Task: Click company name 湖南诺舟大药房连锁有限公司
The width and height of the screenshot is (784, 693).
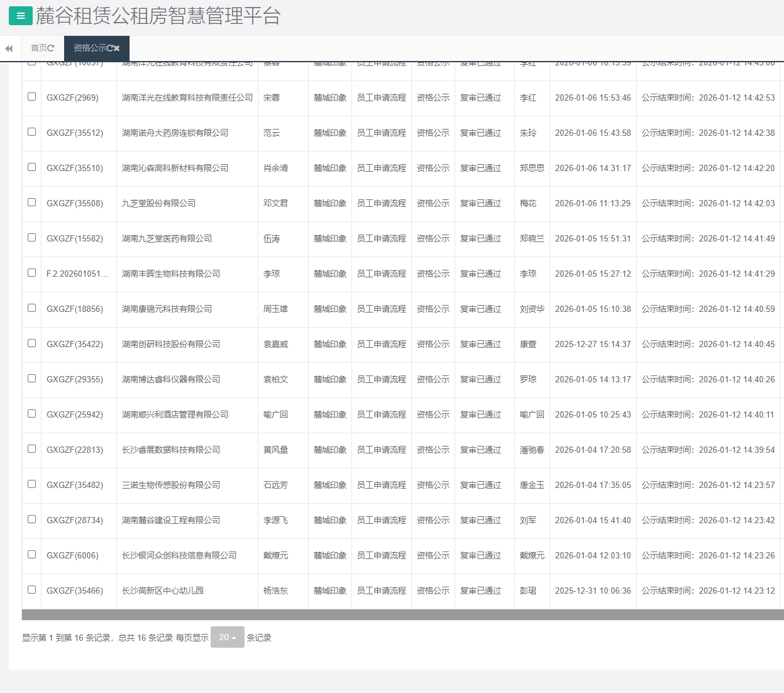Action: click(175, 133)
